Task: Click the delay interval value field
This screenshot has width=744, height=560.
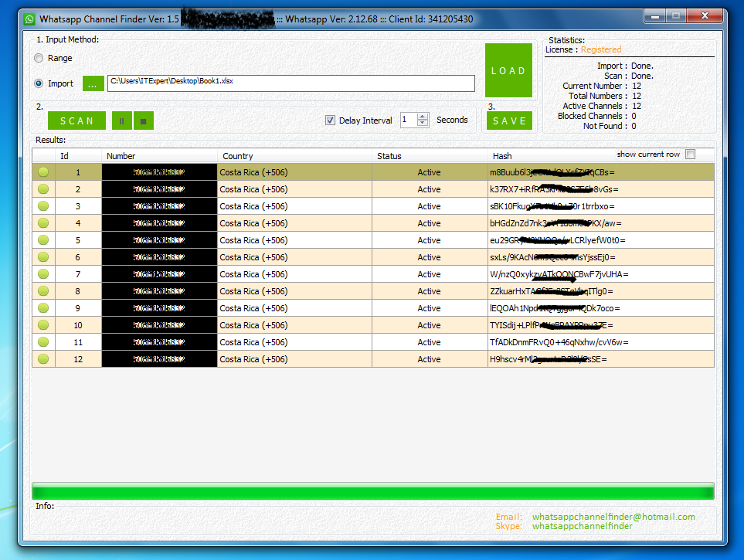Action: point(409,120)
